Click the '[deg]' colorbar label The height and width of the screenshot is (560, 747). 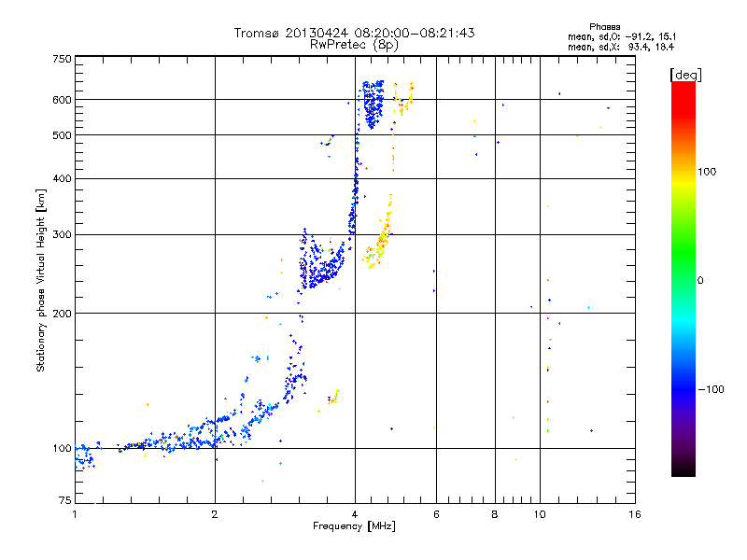click(685, 75)
